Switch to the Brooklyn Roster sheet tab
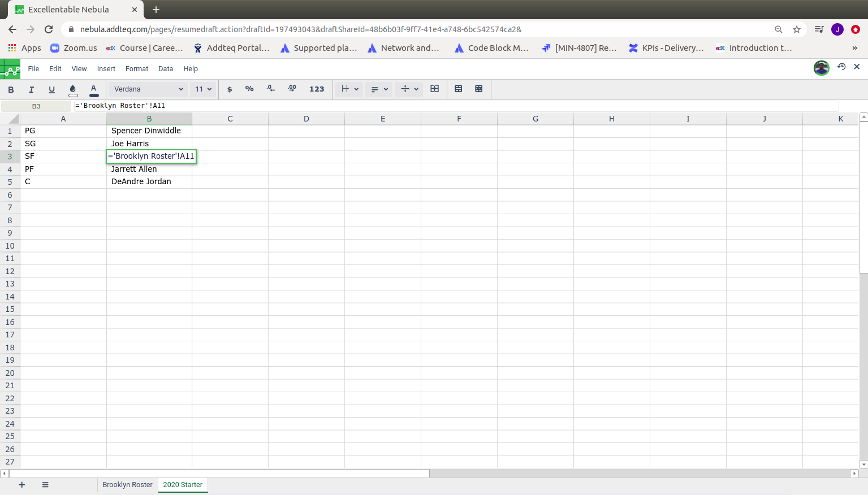 coord(127,485)
